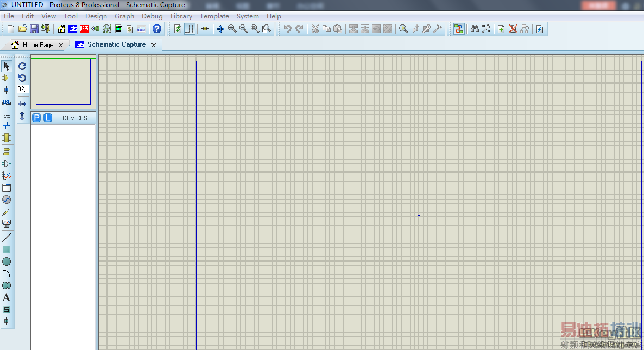This screenshot has height=350, width=644.
Task: Open the ARES PCB layout icon
Action: pos(84,29)
